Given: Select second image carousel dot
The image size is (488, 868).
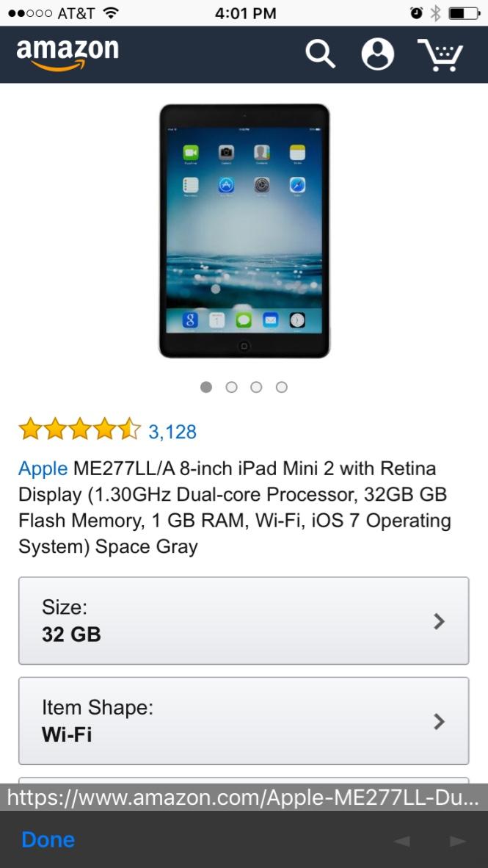Looking at the screenshot, I should click(232, 387).
